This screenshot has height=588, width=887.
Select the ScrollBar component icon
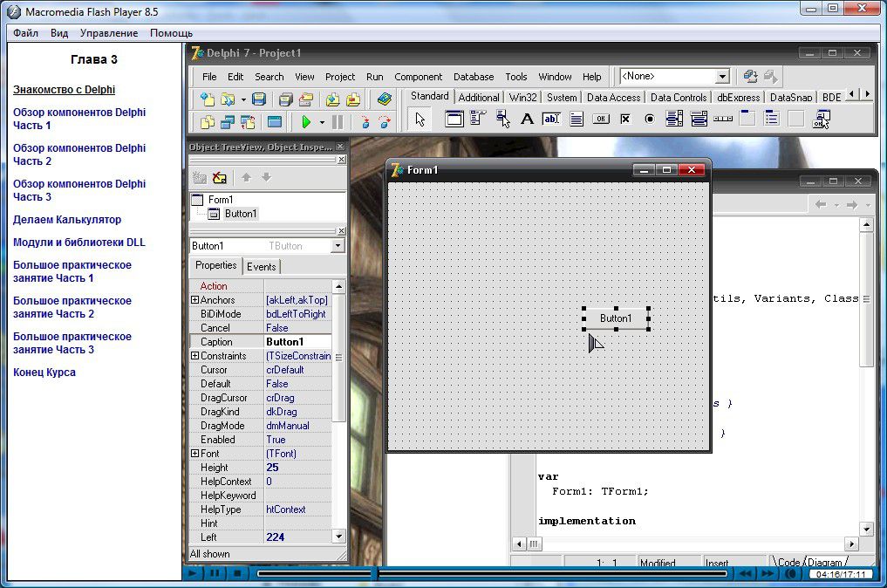[723, 119]
